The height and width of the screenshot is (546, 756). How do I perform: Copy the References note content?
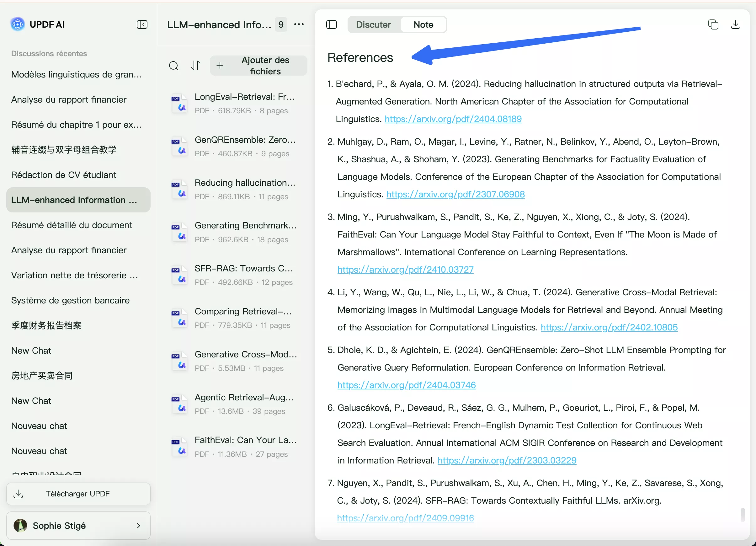pos(713,24)
